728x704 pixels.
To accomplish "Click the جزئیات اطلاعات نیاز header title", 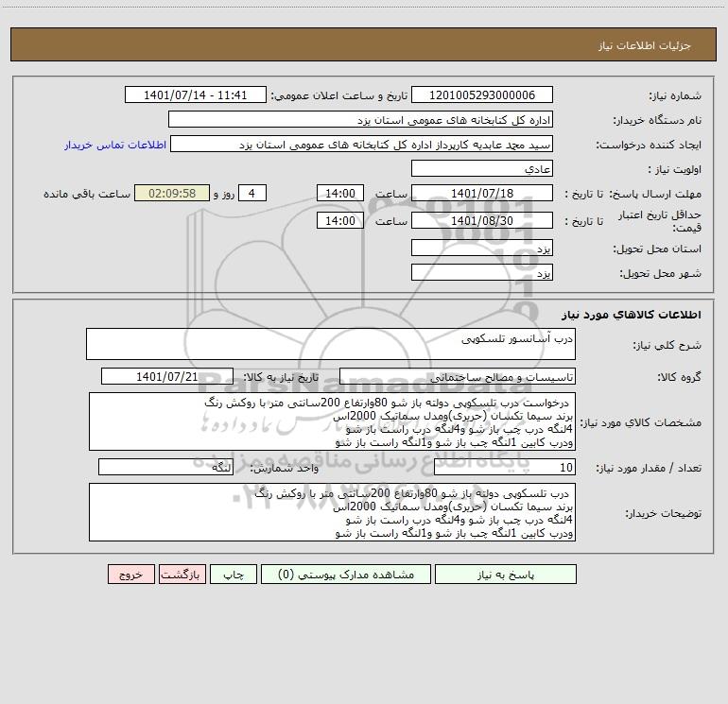I will [x=645, y=45].
